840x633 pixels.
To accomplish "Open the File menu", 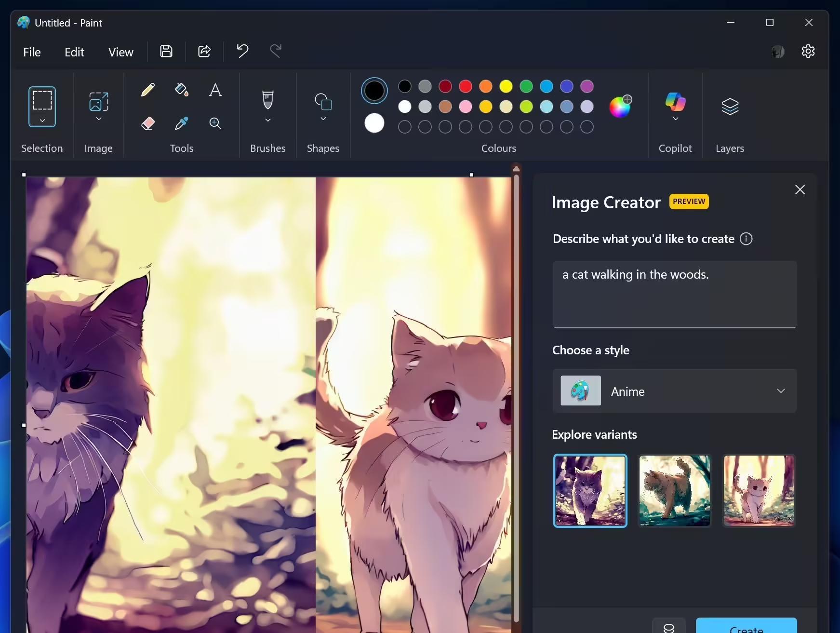I will point(32,52).
